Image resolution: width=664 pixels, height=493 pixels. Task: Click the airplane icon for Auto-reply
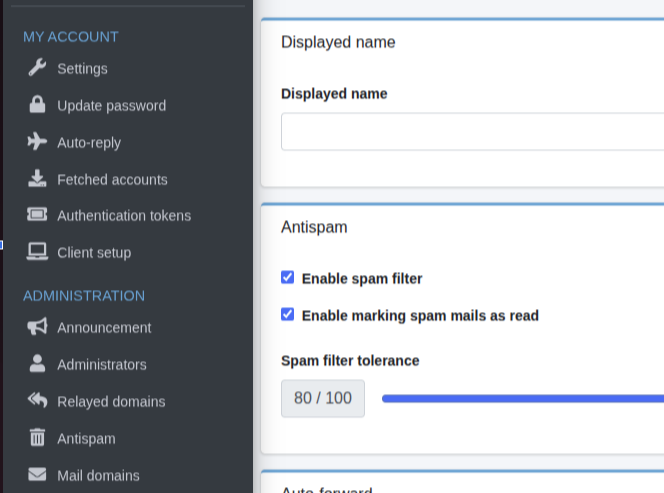(37, 141)
